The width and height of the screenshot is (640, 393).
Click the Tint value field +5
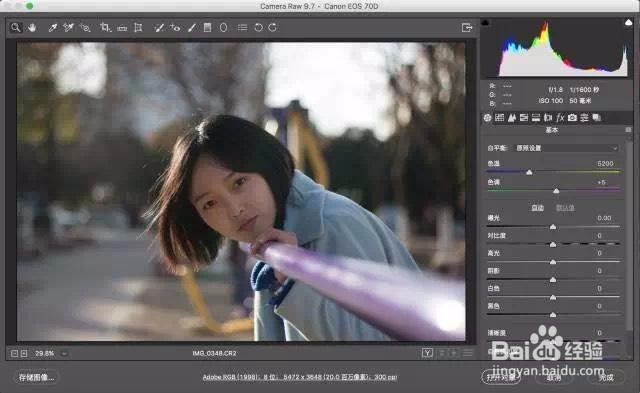(602, 182)
